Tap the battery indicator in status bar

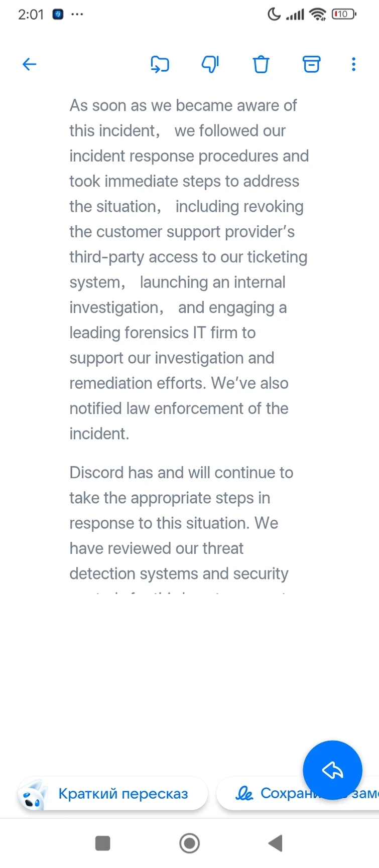(343, 14)
